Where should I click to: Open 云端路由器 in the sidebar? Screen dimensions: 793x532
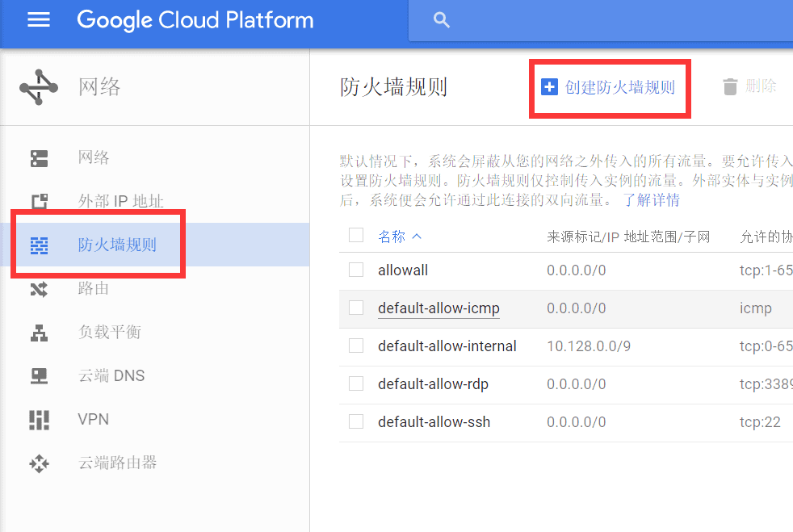pyautogui.click(x=117, y=463)
